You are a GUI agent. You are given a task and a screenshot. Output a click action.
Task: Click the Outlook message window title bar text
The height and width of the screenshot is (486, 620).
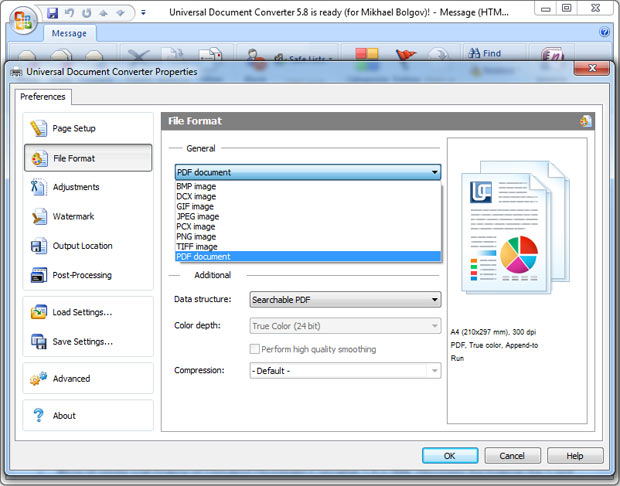339,12
